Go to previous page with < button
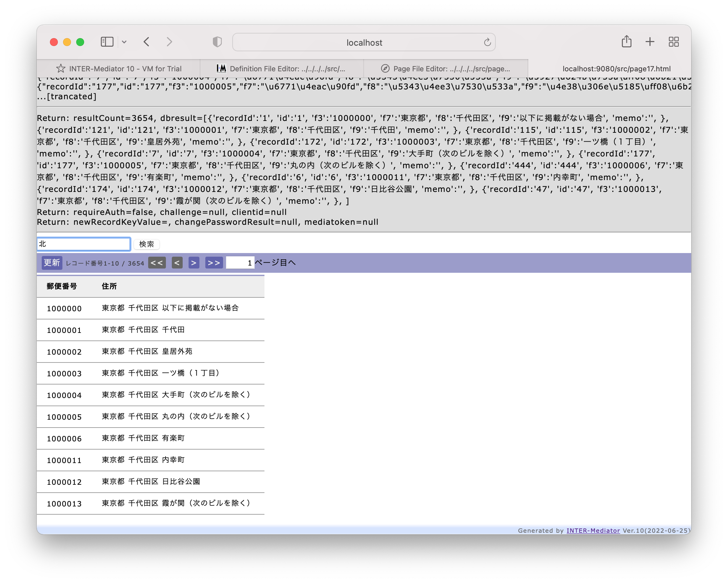728x583 pixels. pyautogui.click(x=177, y=263)
